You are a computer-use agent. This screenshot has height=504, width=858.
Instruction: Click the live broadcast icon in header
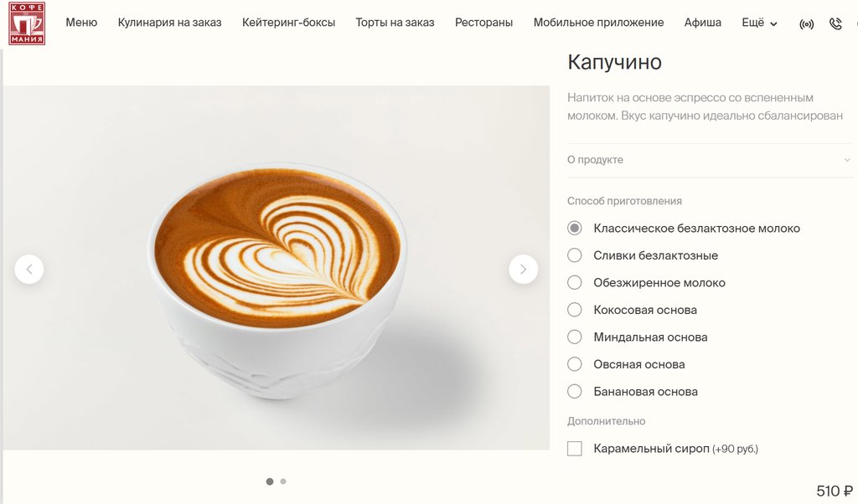[x=806, y=24]
